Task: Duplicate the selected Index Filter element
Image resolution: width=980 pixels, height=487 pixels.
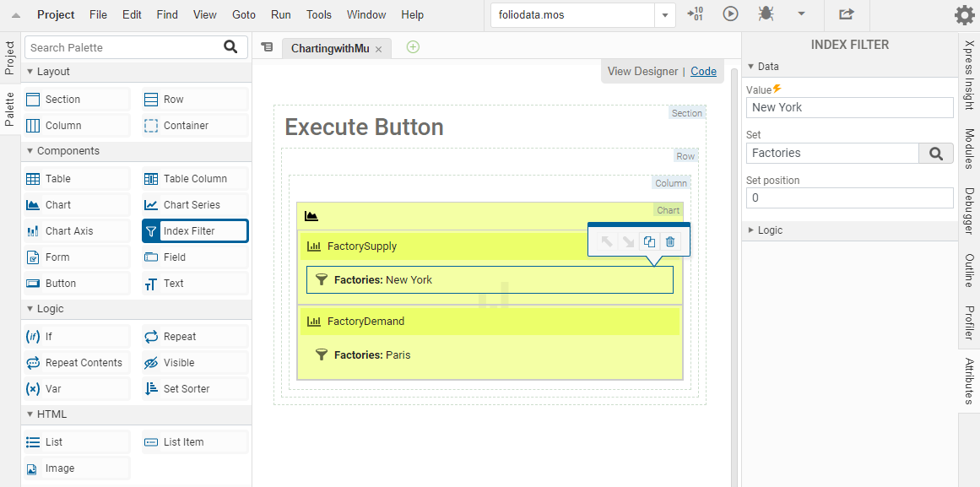Action: [649, 242]
